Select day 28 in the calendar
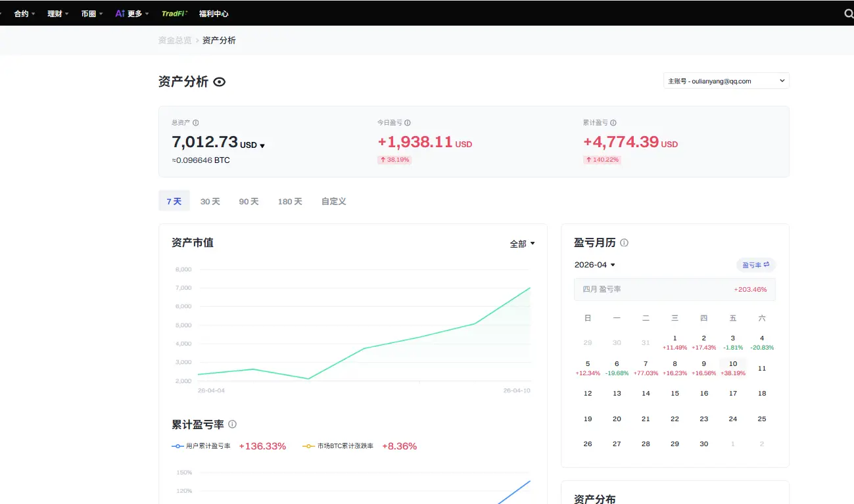Image resolution: width=854 pixels, height=504 pixels. 646,444
